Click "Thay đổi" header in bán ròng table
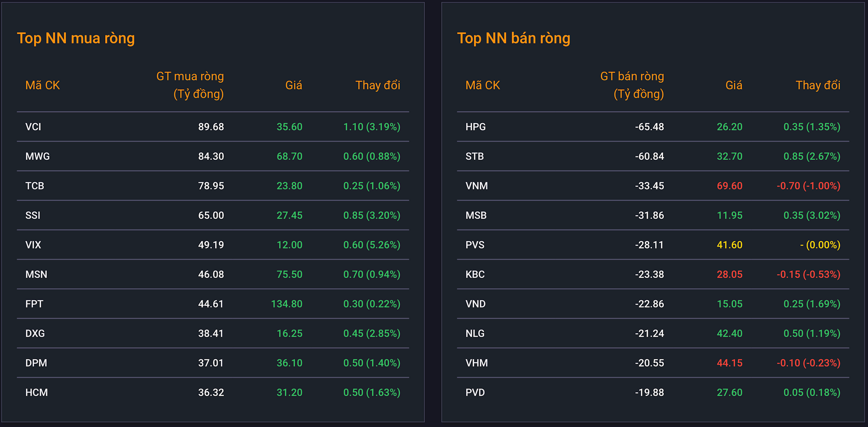This screenshot has height=427, width=868. pyautogui.click(x=818, y=85)
